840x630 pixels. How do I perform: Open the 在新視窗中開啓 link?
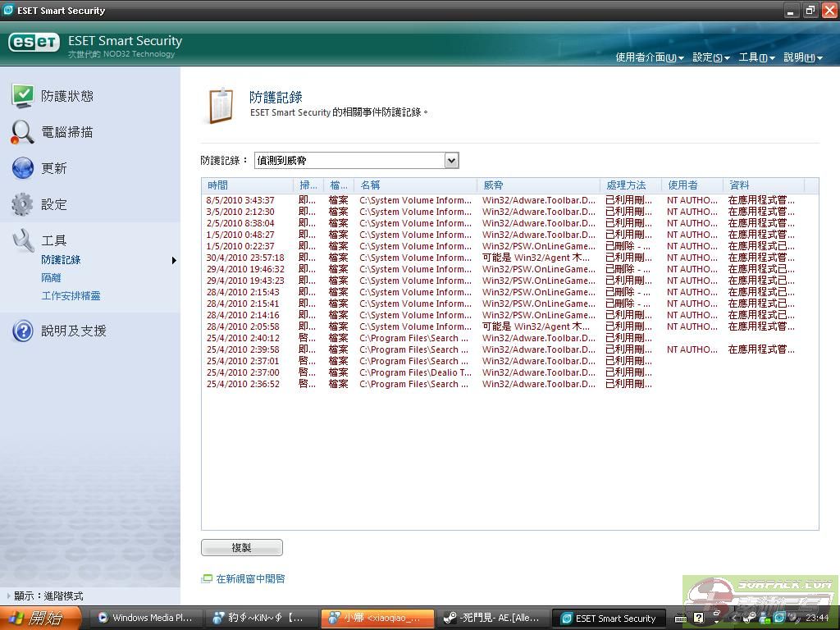pyautogui.click(x=250, y=578)
